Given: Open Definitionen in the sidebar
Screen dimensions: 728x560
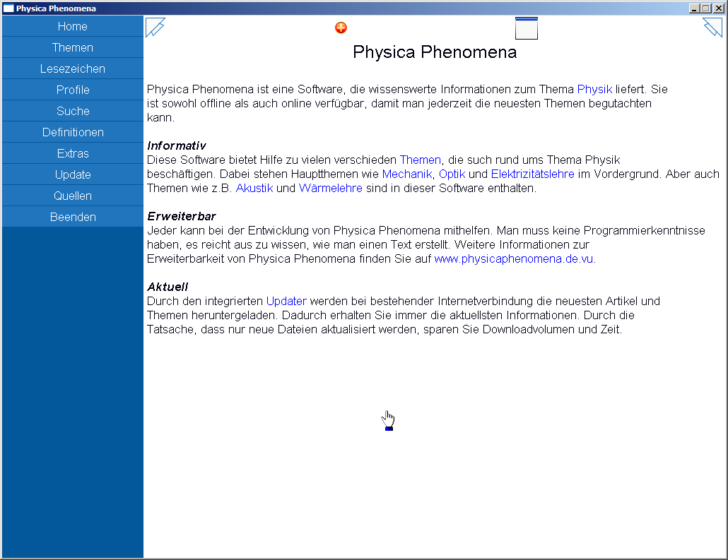Looking at the screenshot, I should click(72, 132).
